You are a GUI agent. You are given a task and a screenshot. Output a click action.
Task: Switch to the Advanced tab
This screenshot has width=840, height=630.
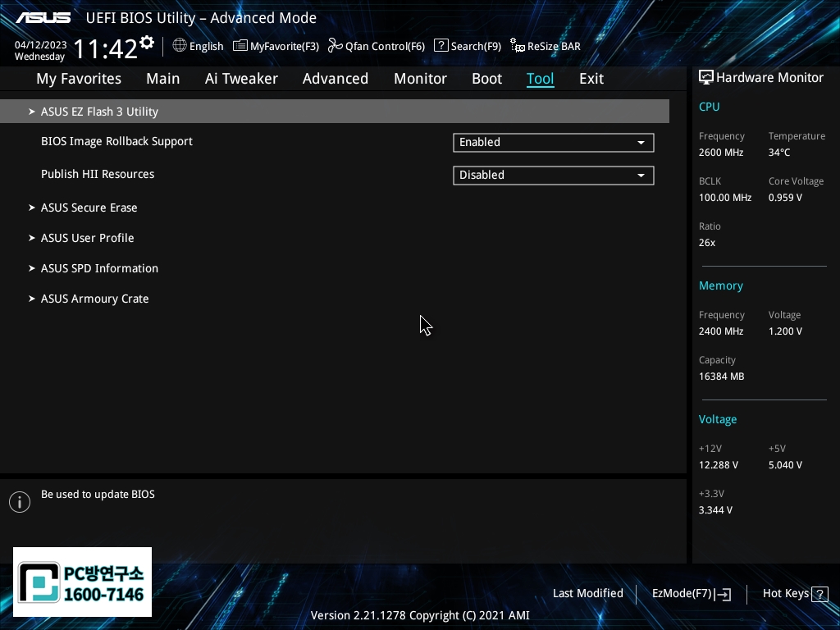pos(336,79)
